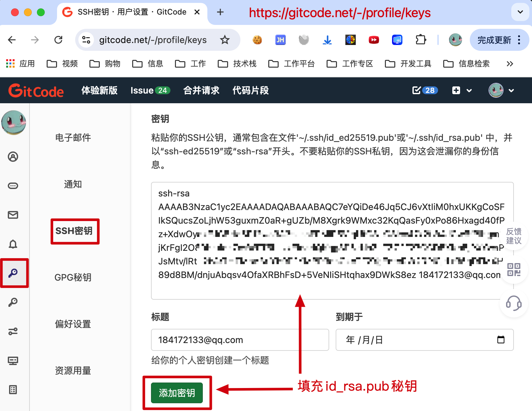The width and height of the screenshot is (532, 411).
Task: Click the browser forward arrow
Action: click(35, 40)
